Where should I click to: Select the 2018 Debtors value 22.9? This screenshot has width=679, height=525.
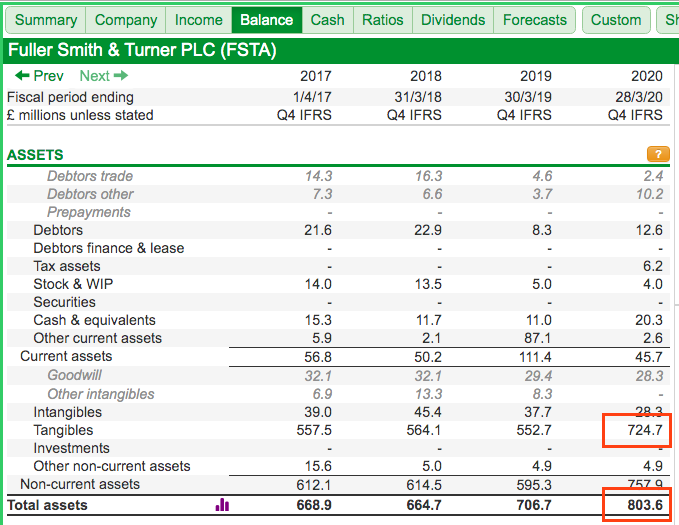(428, 230)
